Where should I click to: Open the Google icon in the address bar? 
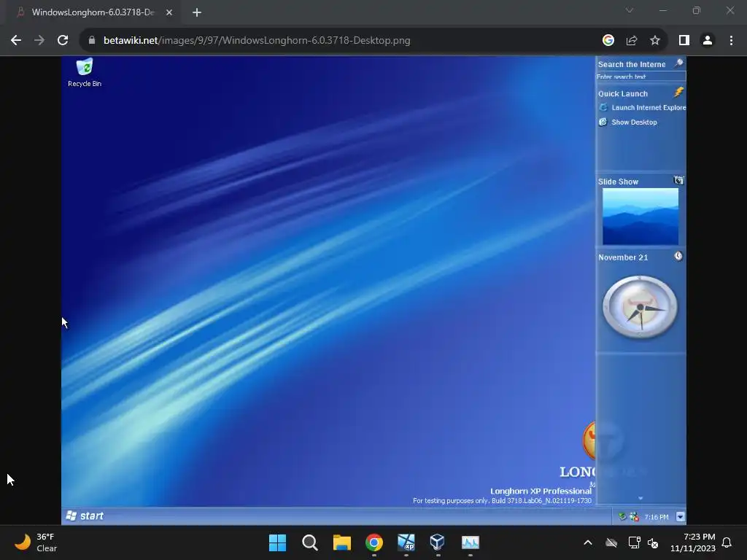click(x=608, y=41)
